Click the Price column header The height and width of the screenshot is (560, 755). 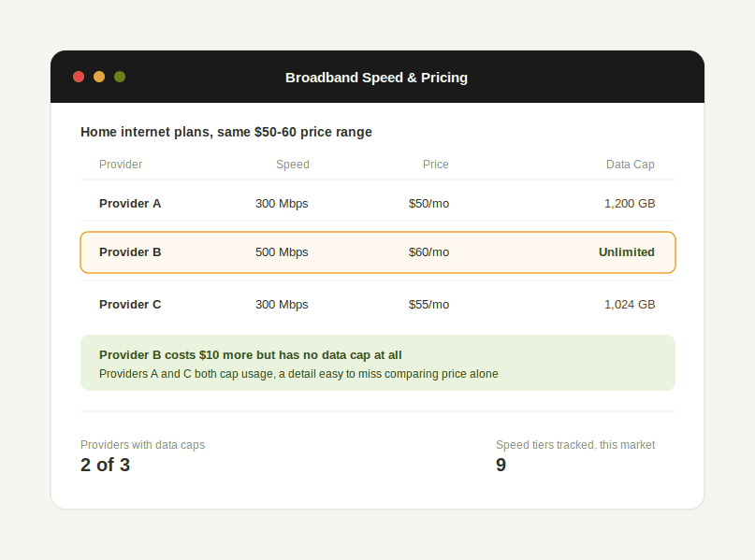pos(435,165)
